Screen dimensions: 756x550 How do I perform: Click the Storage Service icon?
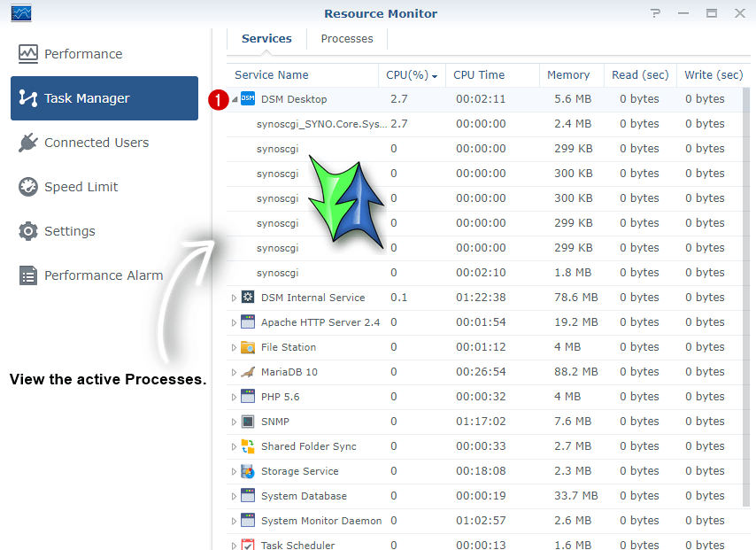point(248,471)
